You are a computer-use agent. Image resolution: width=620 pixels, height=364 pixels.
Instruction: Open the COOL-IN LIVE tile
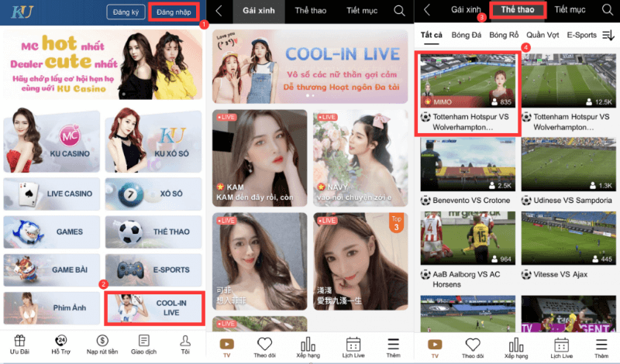(154, 308)
